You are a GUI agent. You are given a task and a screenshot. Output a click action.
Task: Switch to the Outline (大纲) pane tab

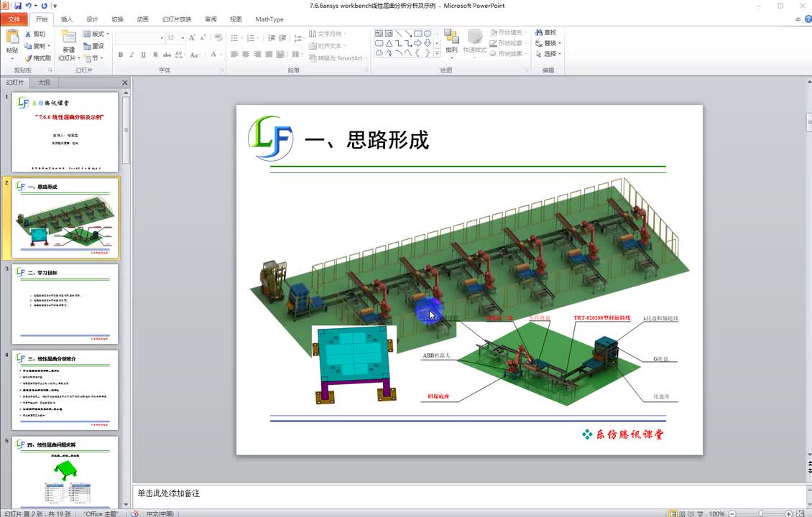coord(44,83)
